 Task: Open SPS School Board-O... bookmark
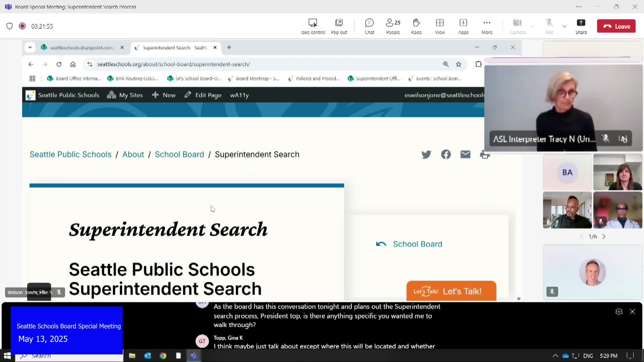[x=194, y=78]
